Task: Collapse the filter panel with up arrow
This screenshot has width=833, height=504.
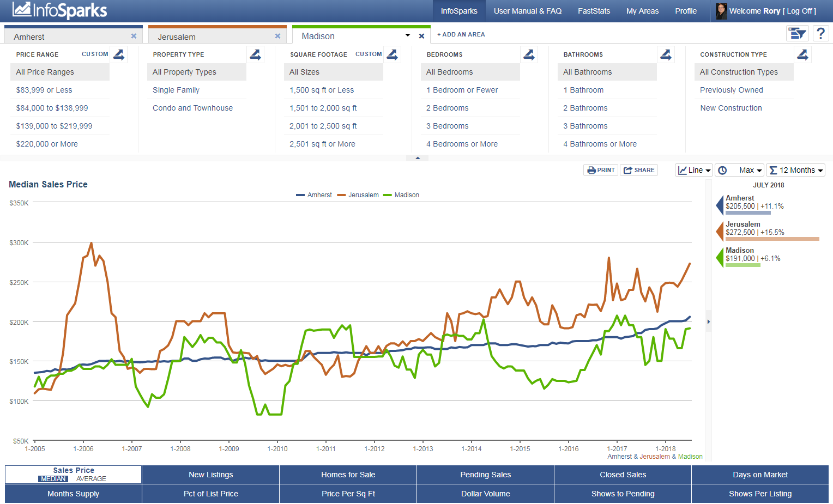Action: point(418,158)
